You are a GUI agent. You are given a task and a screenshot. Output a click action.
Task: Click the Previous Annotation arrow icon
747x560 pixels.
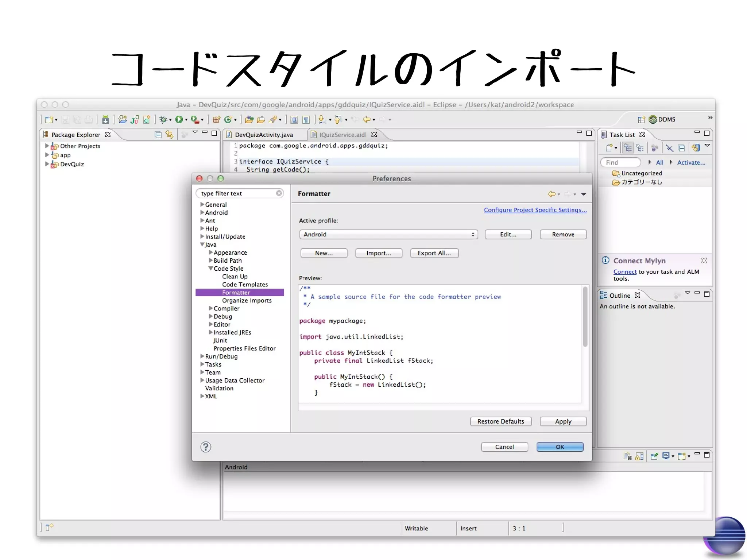[338, 119]
